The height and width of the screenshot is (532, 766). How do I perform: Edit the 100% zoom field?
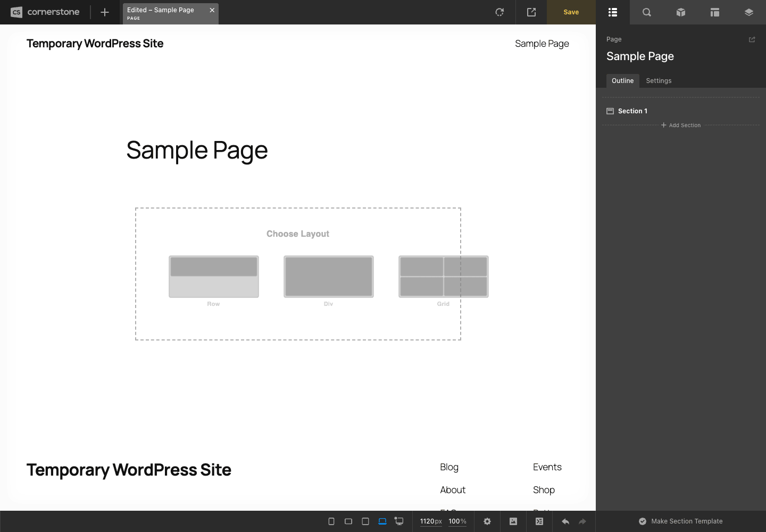pyautogui.click(x=457, y=521)
